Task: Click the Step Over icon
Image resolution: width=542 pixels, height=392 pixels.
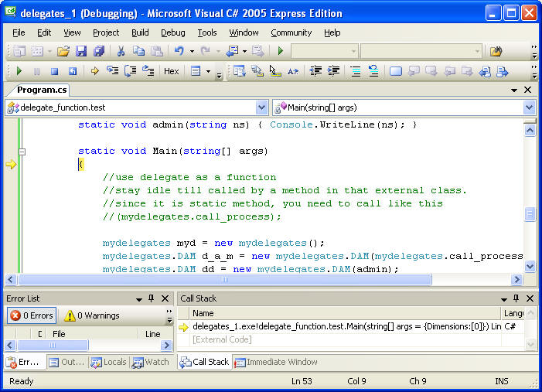Action: (130, 71)
